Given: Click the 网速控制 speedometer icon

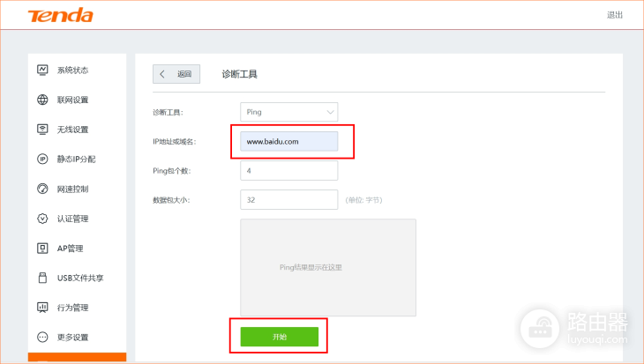Looking at the screenshot, I should click(42, 189).
